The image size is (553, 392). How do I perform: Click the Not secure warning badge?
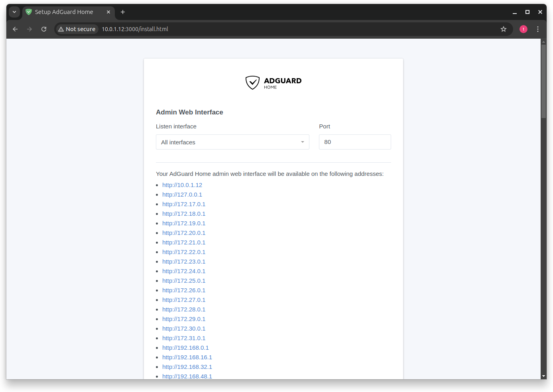pyautogui.click(x=77, y=29)
